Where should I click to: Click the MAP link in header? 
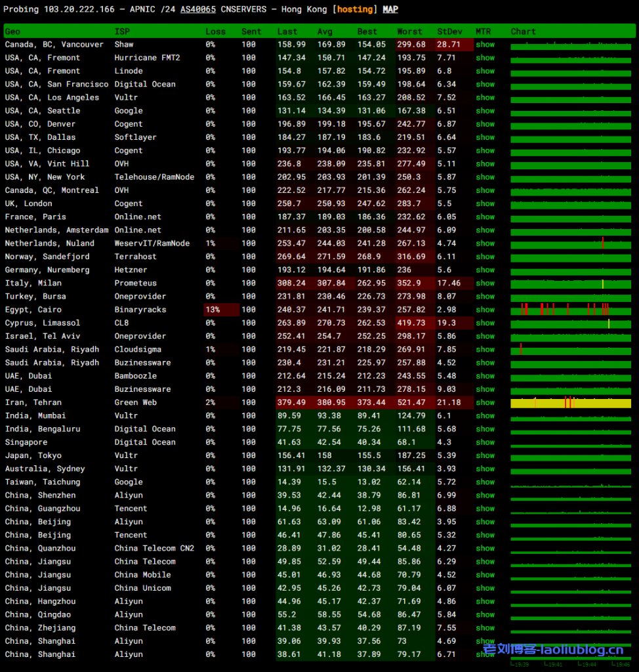[x=390, y=9]
